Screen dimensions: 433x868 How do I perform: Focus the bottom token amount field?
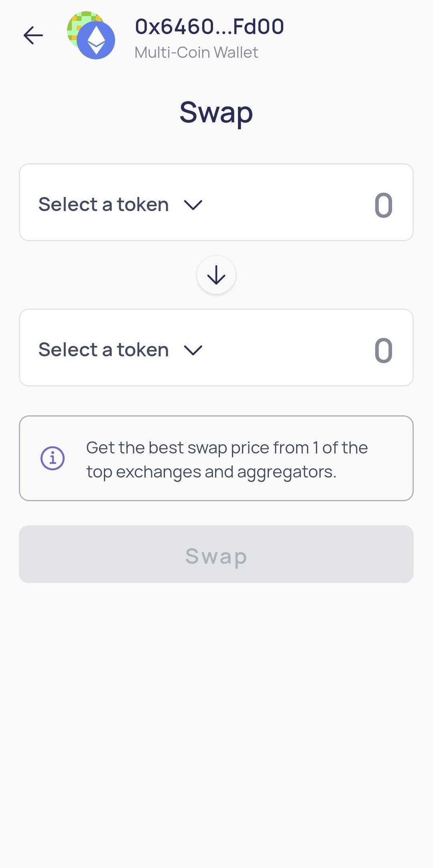pos(383,350)
